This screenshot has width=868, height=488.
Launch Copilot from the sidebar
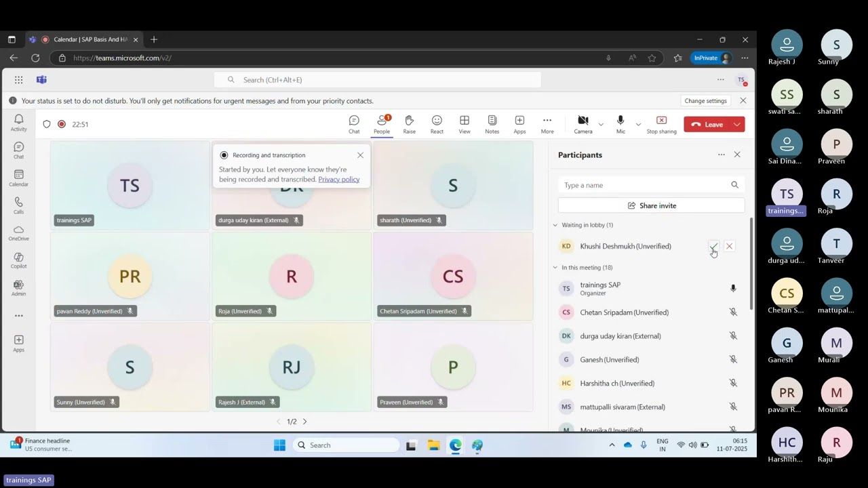[18, 261]
